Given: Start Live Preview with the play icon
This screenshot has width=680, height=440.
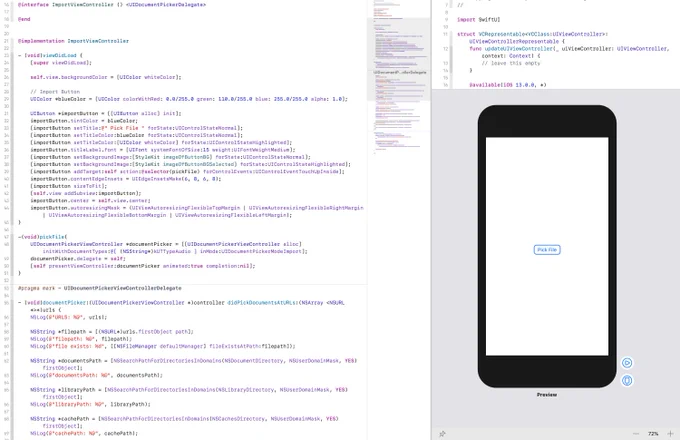Looking at the screenshot, I should (x=627, y=363).
